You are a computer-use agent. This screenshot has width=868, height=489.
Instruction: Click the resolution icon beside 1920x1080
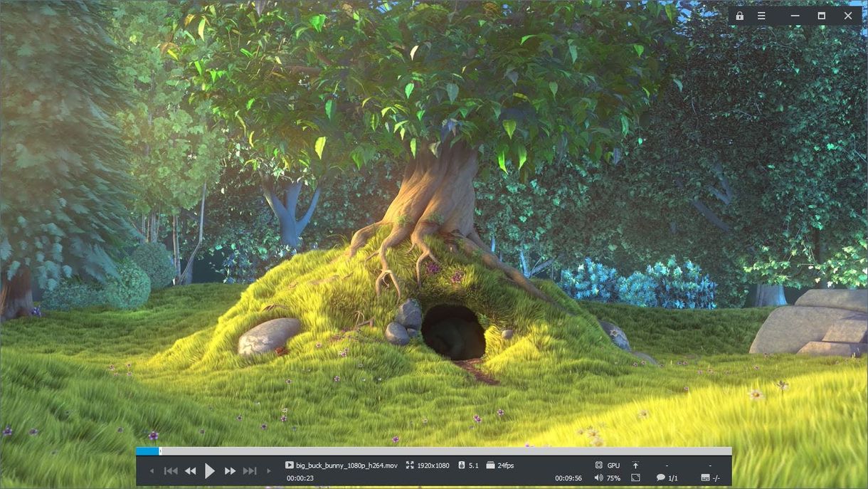(x=410, y=465)
